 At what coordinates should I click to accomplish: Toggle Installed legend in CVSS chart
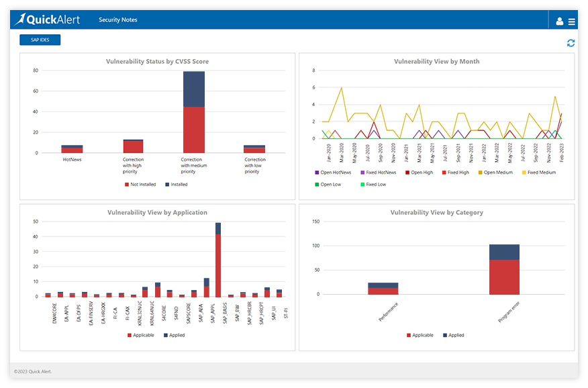click(177, 185)
